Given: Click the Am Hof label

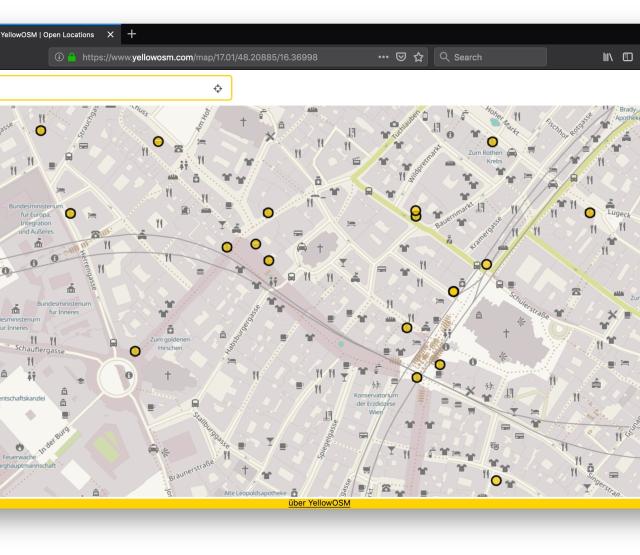Looking at the screenshot, I should [x=202, y=120].
